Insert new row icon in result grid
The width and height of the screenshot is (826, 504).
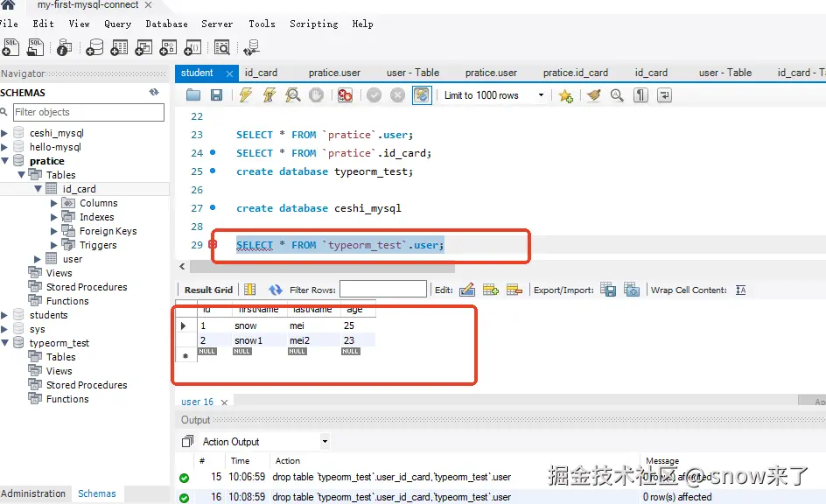coord(490,290)
